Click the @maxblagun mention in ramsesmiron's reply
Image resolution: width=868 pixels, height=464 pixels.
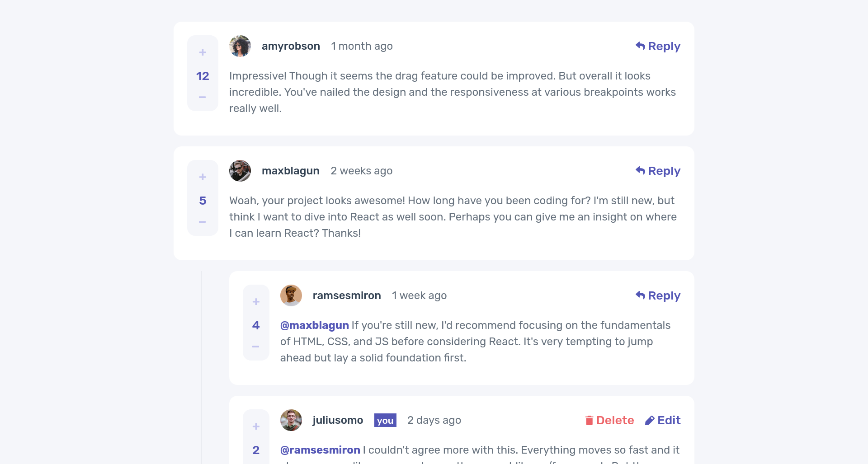click(x=314, y=325)
